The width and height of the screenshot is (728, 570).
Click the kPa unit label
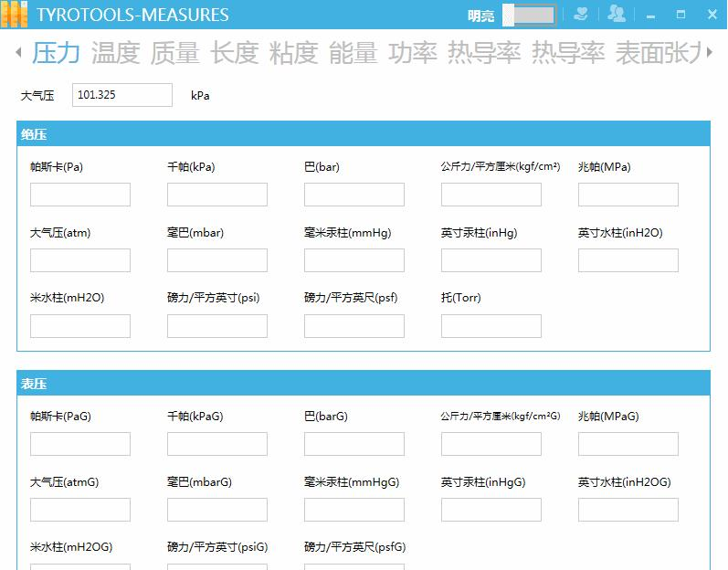pos(200,96)
